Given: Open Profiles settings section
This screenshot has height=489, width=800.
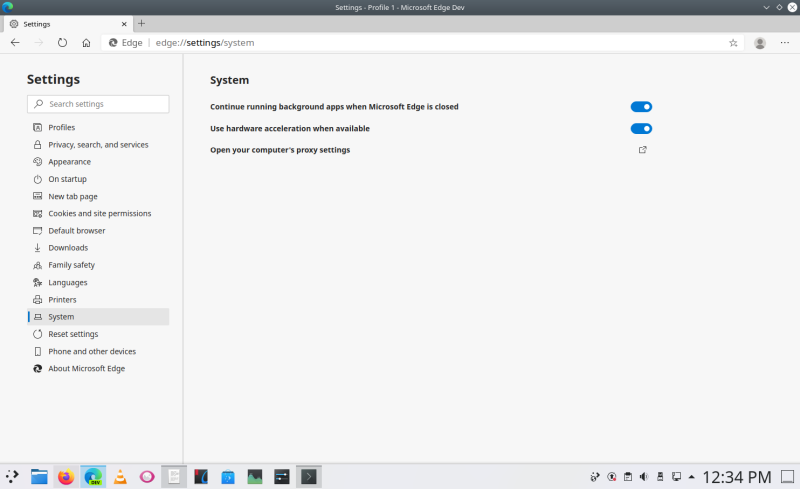Looking at the screenshot, I should pyautogui.click(x=98, y=128).
